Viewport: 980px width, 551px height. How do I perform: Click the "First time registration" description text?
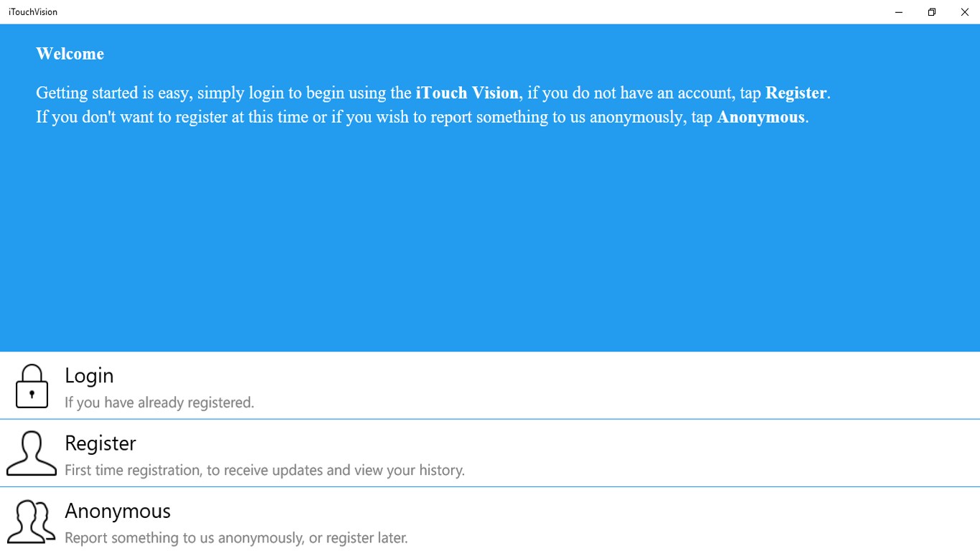pos(264,470)
